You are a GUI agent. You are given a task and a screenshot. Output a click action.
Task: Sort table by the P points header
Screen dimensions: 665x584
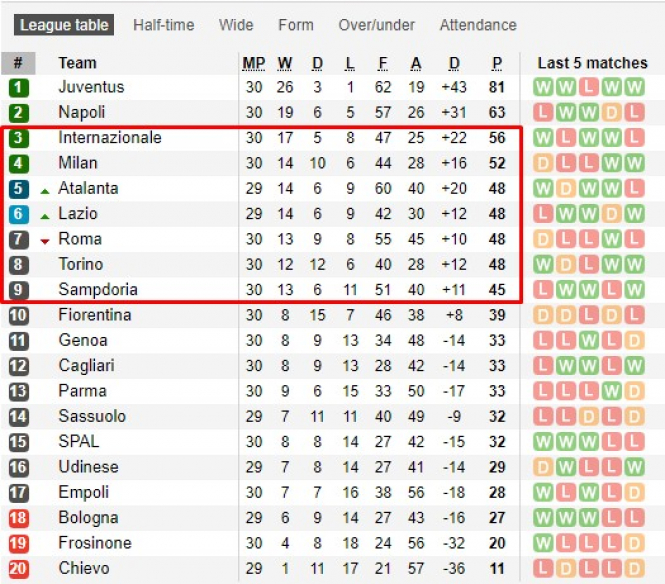[x=497, y=63]
